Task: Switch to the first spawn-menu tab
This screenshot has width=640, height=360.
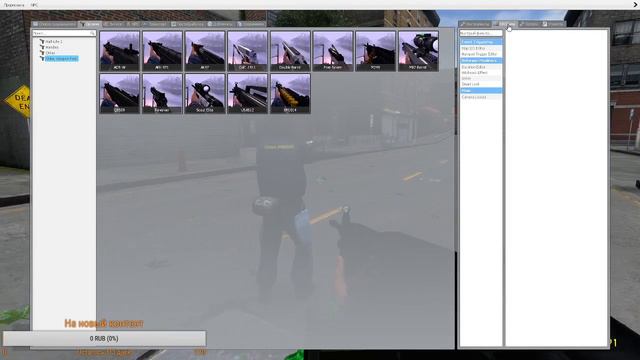Action: [54, 24]
